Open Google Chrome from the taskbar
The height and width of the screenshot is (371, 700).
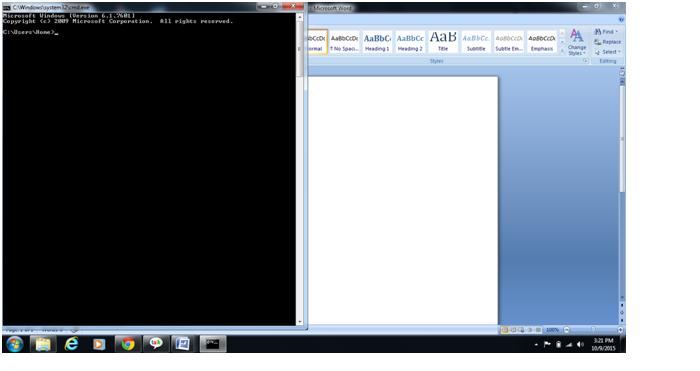[128, 344]
